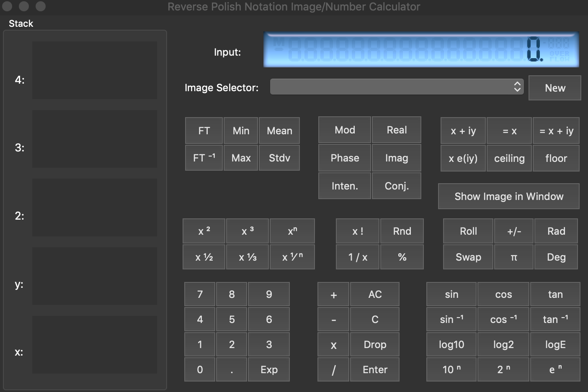
Task: Open the Image Selector dropdown
Action: click(397, 87)
